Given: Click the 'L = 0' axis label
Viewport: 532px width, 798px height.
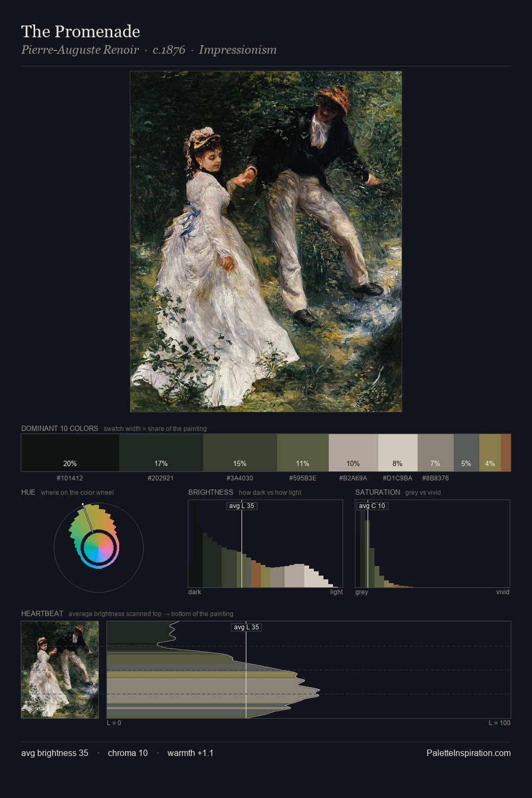Looking at the screenshot, I should pyautogui.click(x=114, y=723).
